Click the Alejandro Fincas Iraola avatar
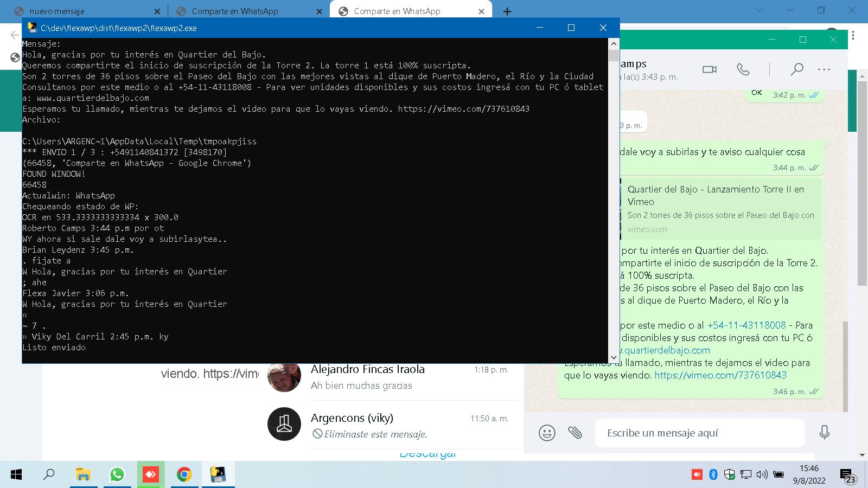 coord(284,377)
